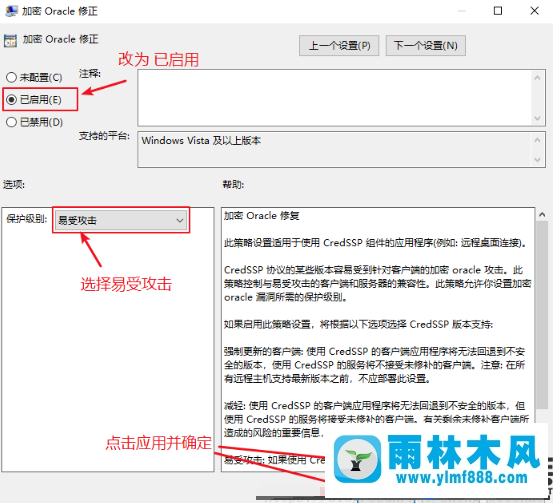Go to next setting 下一个设置(N)
The height and width of the screenshot is (503, 553).
[426, 46]
